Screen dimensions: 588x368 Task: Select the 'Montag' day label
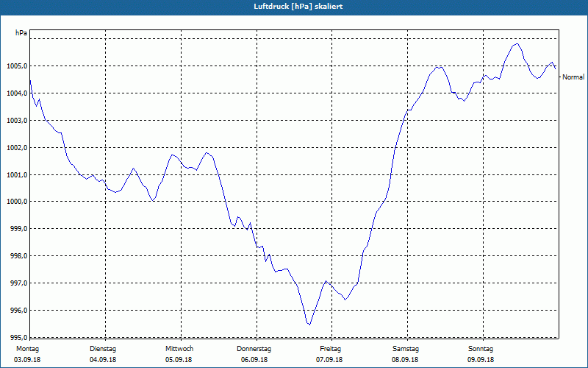[x=27, y=349]
